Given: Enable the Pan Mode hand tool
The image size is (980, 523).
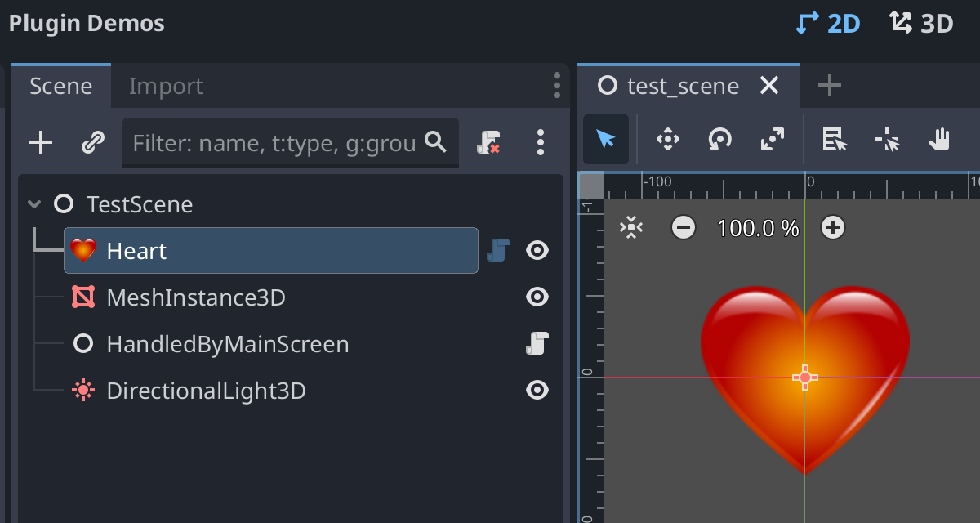Looking at the screenshot, I should coord(940,140).
